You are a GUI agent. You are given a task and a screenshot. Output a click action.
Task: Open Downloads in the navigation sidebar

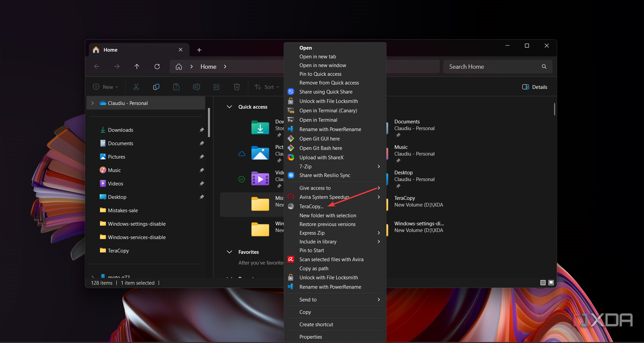click(120, 130)
